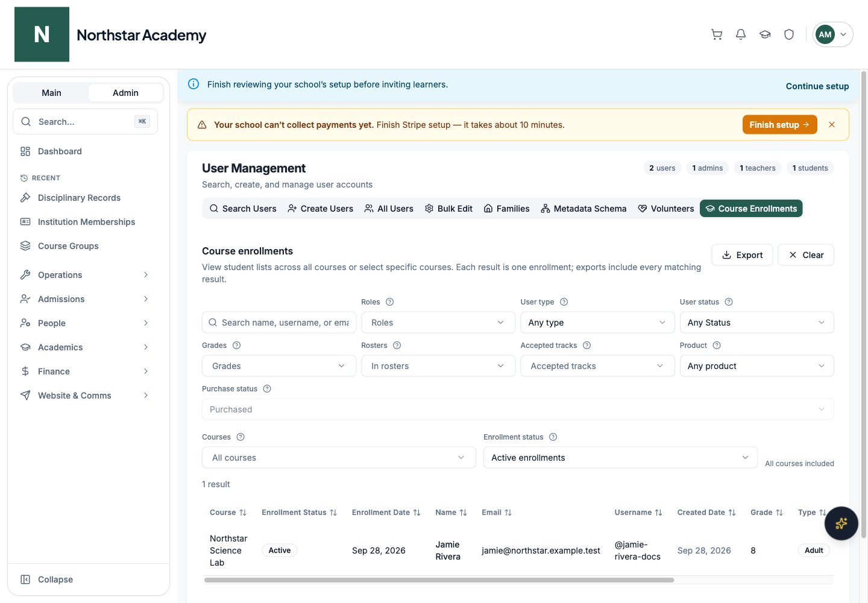
Task: Open the Bulk Edit tab
Action: pos(448,209)
